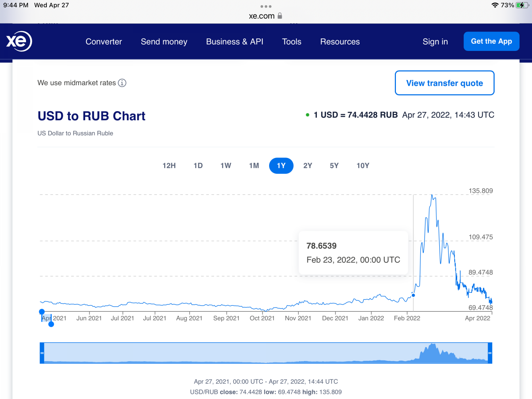Tap the midmarket rates info icon
This screenshot has height=399, width=532.
(122, 83)
